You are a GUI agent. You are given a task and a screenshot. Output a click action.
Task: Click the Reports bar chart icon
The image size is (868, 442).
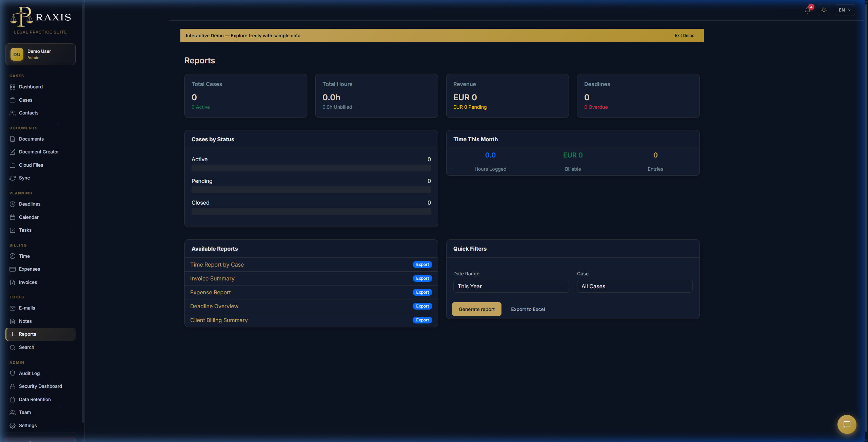click(x=13, y=334)
